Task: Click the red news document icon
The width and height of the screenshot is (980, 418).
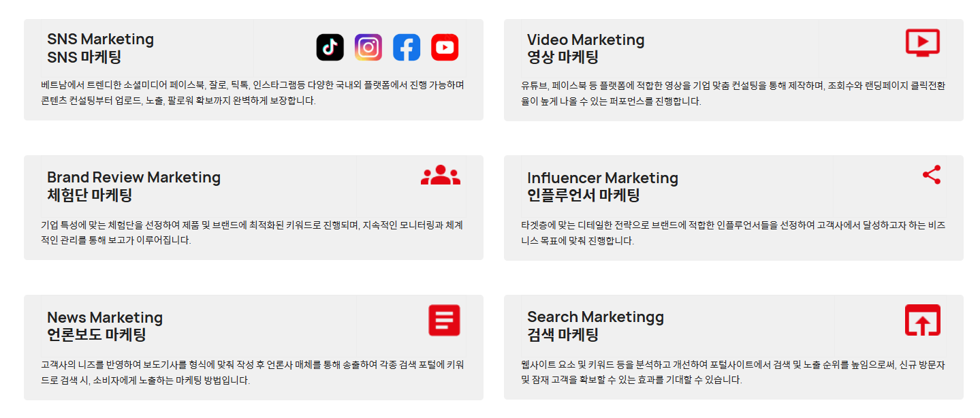Action: point(444,320)
